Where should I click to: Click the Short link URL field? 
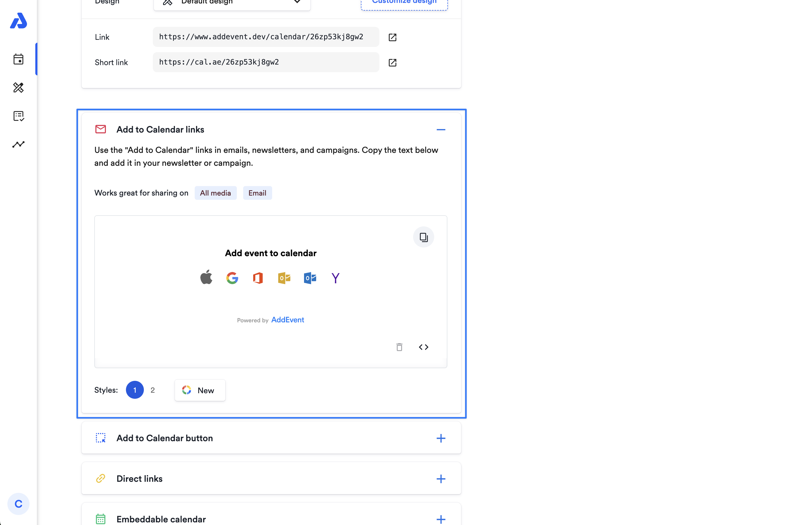pos(266,62)
